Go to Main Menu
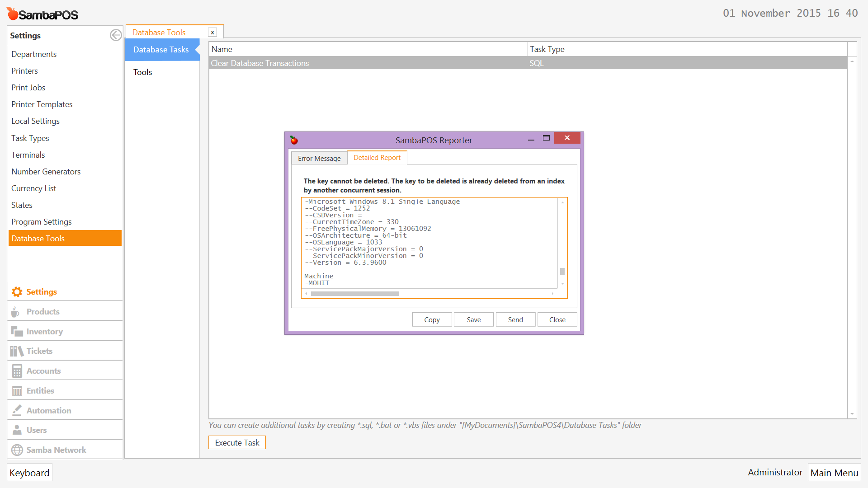This screenshot has width=868, height=488. point(834,473)
